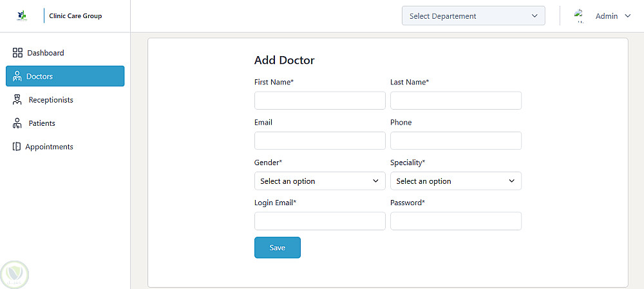Click the Appointments sidebar icon
This screenshot has height=289, width=644.
click(17, 147)
